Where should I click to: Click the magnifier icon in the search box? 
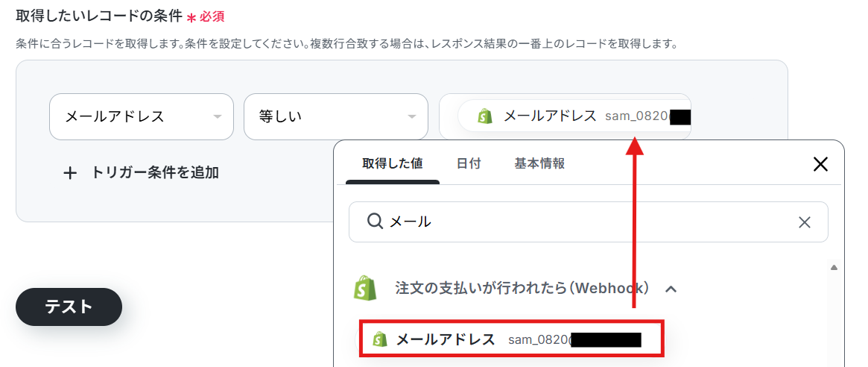click(x=376, y=222)
